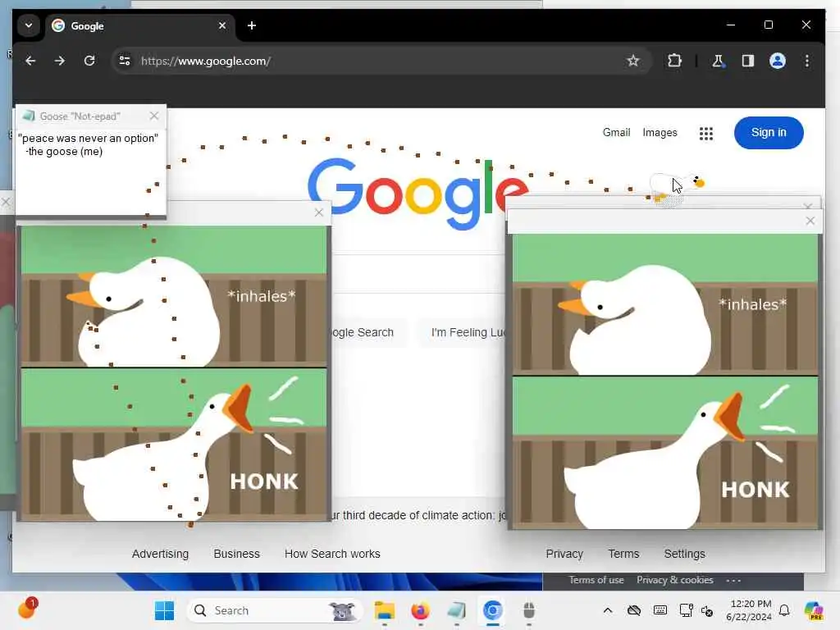Go forward using the browser forward arrow
Viewport: 840px width, 630px height.
59,61
